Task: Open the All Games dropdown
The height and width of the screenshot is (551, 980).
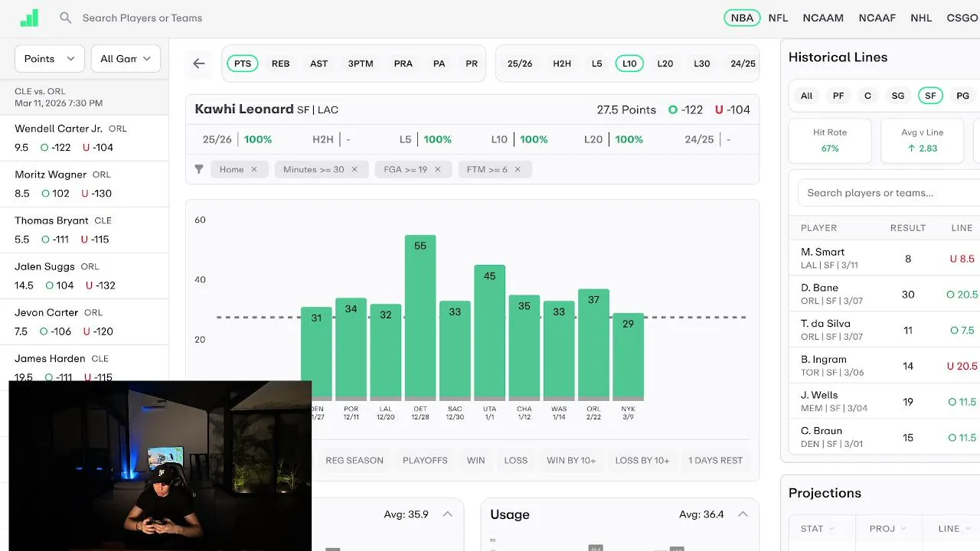Action: click(126, 59)
